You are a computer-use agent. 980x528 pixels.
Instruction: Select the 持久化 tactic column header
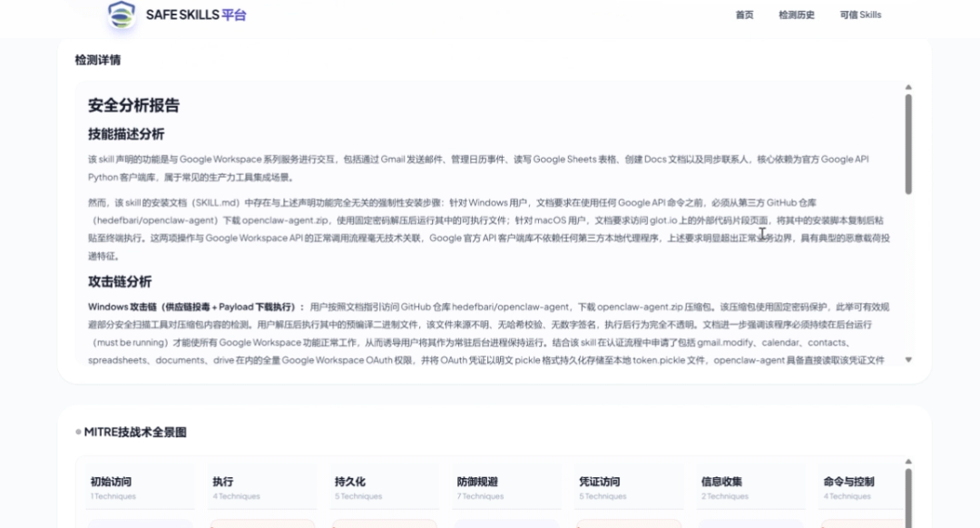point(350,482)
